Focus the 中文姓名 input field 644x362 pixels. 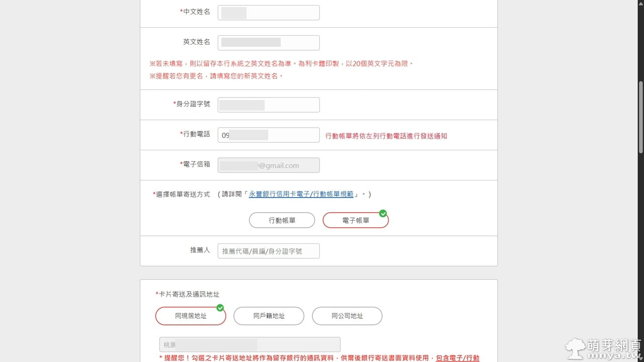[x=269, y=13]
